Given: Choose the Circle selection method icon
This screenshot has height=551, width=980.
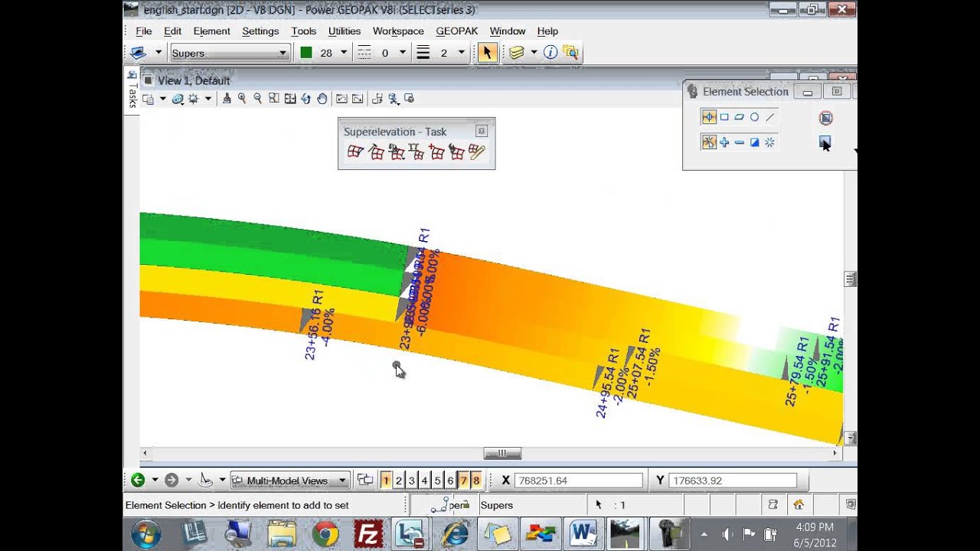Looking at the screenshot, I should (x=755, y=117).
